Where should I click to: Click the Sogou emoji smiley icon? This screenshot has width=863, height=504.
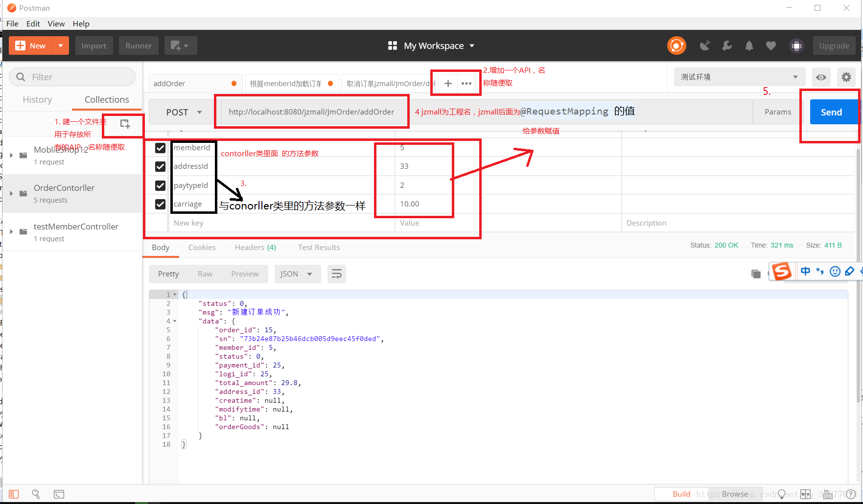point(835,271)
